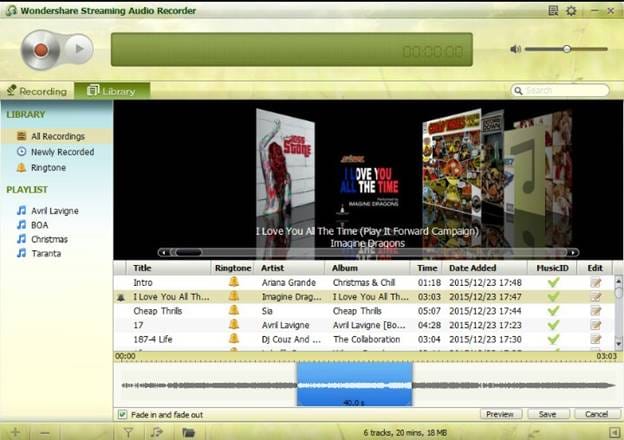Start recording with the red record button
Viewport: 624px width, 440px height.
coord(41,50)
